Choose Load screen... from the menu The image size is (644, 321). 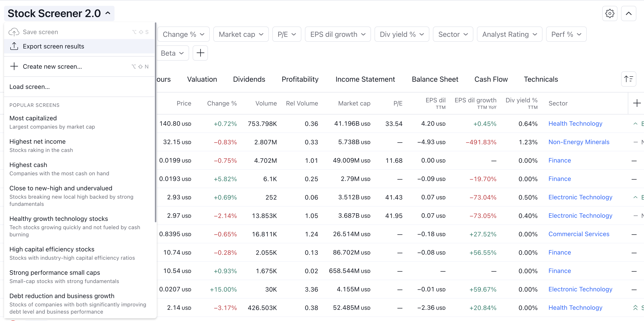29,87
